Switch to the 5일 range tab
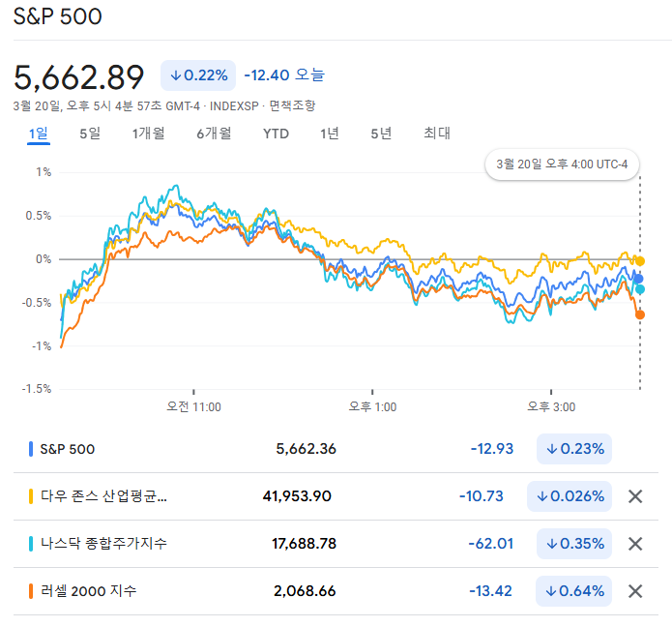Image resolution: width=672 pixels, height=627 pixels. [90, 134]
